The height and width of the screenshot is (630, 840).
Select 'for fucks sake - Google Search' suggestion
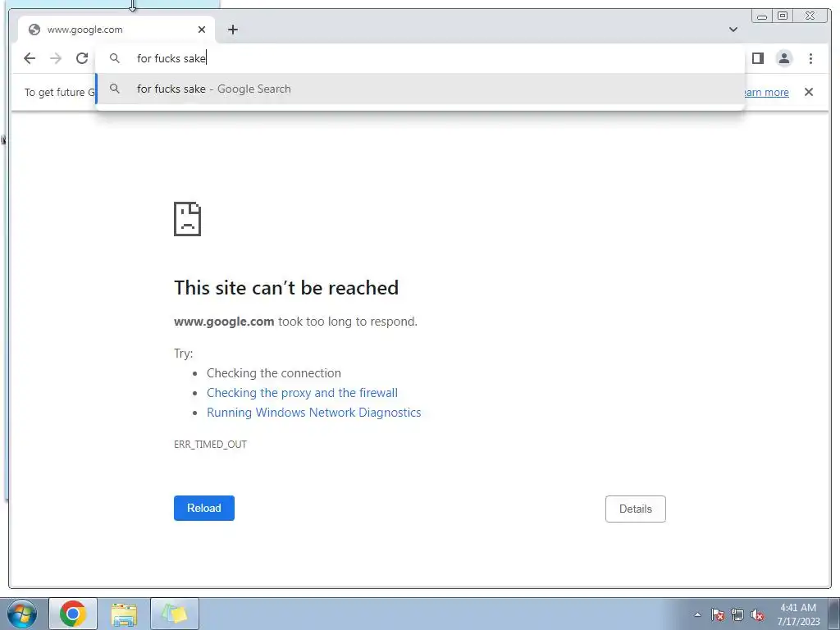(420, 89)
